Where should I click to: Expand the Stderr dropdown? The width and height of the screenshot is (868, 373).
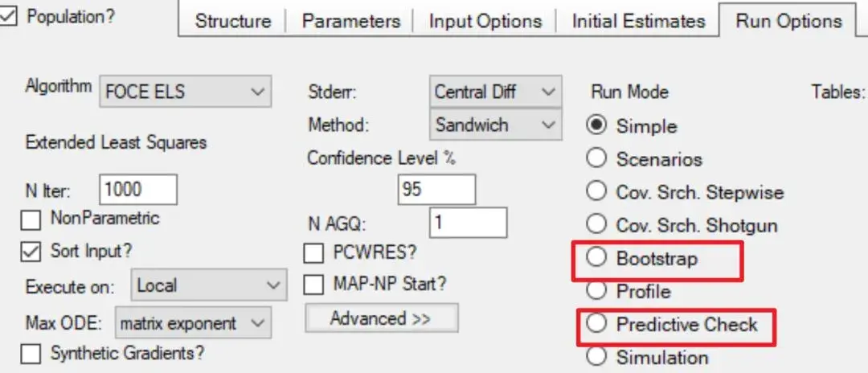pos(494,92)
